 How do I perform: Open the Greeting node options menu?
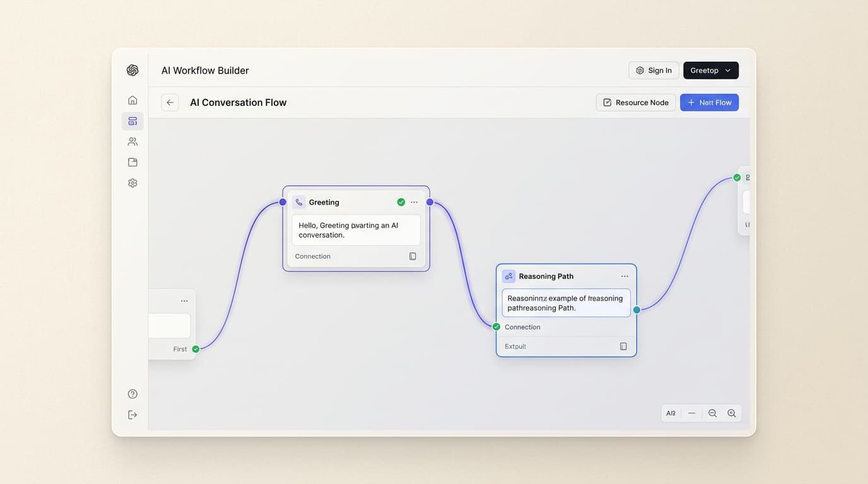414,202
